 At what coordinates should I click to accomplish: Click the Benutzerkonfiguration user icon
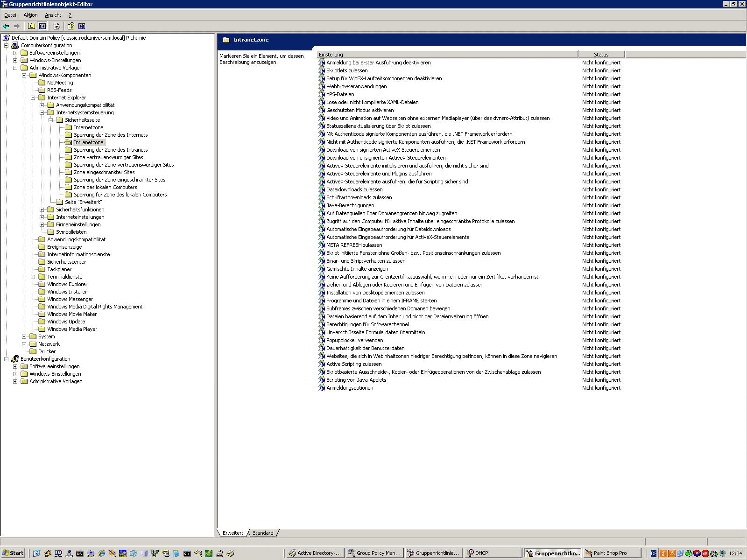pyautogui.click(x=15, y=359)
